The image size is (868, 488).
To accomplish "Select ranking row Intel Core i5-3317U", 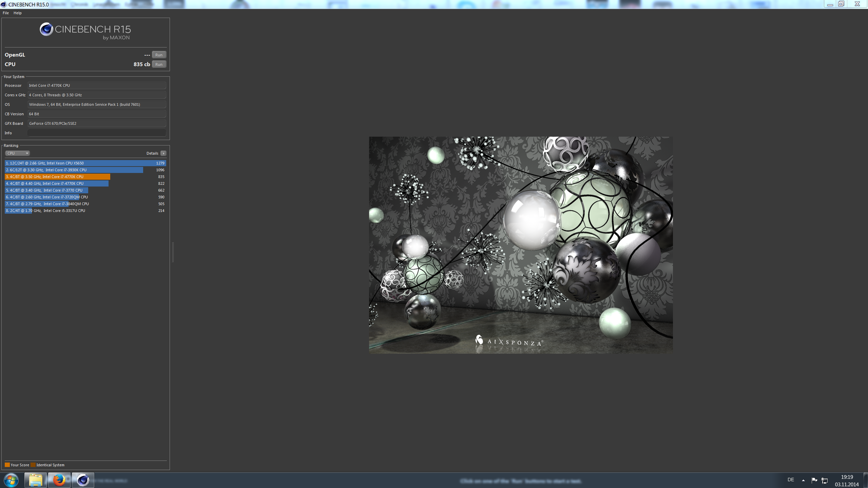I will point(85,211).
